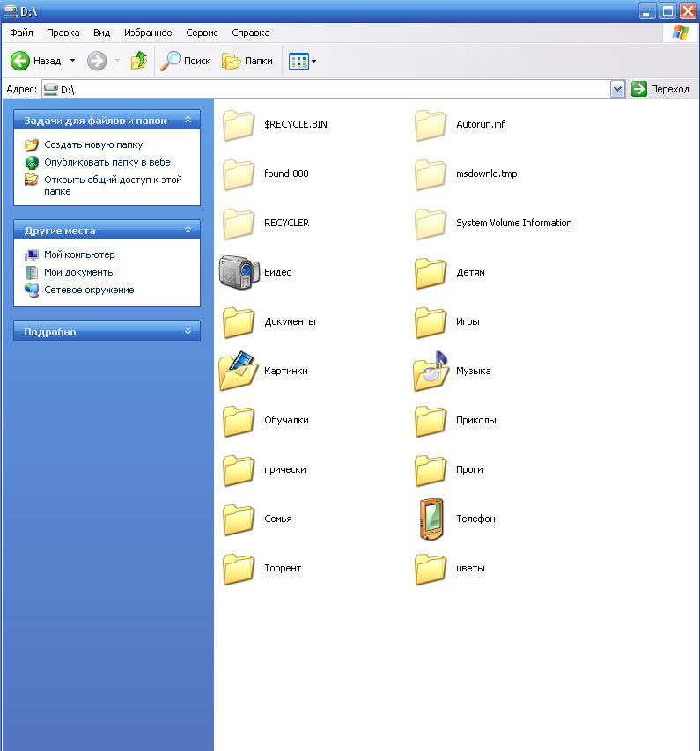Viewport: 700px width, 751px height.
Task: Collapse the Задачи для файлов и папок panel
Action: point(188,120)
